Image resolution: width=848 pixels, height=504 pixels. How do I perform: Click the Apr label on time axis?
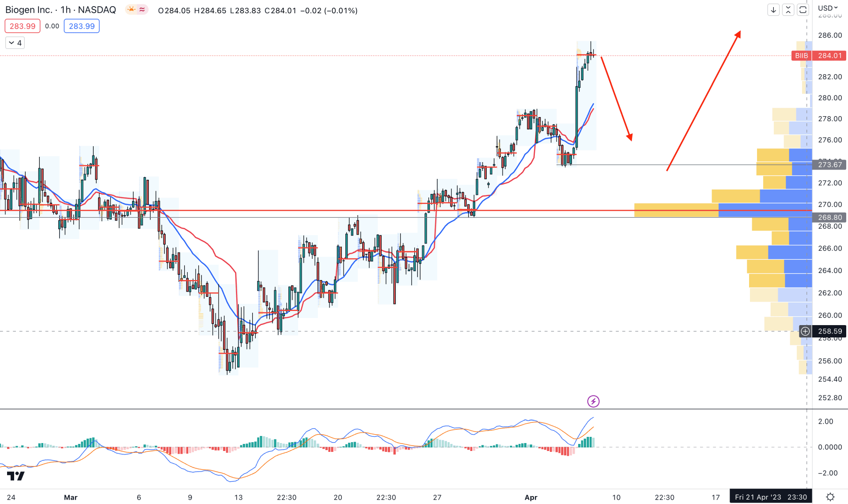pos(531,497)
